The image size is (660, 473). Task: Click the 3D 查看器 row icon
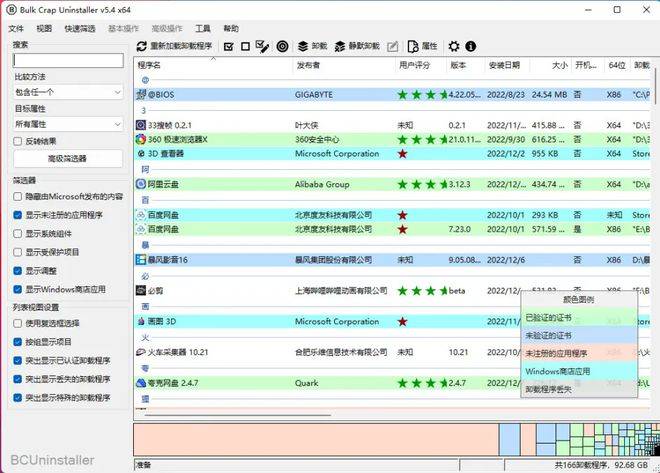(141, 154)
